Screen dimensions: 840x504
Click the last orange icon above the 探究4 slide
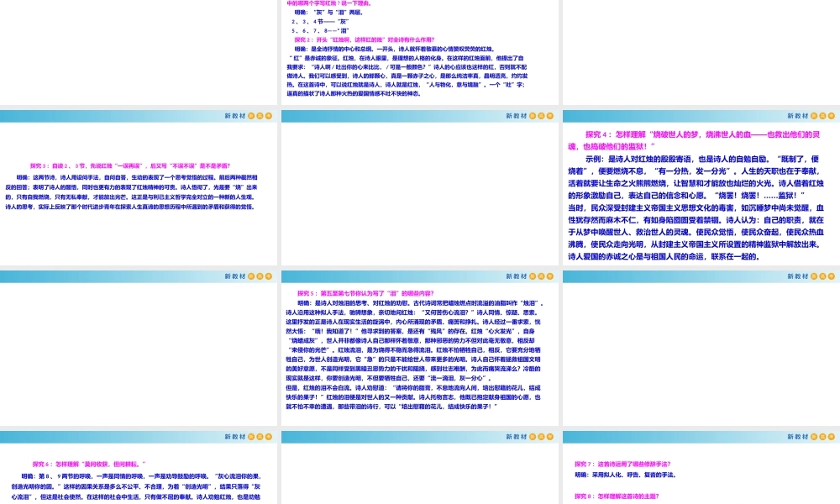[832, 115]
